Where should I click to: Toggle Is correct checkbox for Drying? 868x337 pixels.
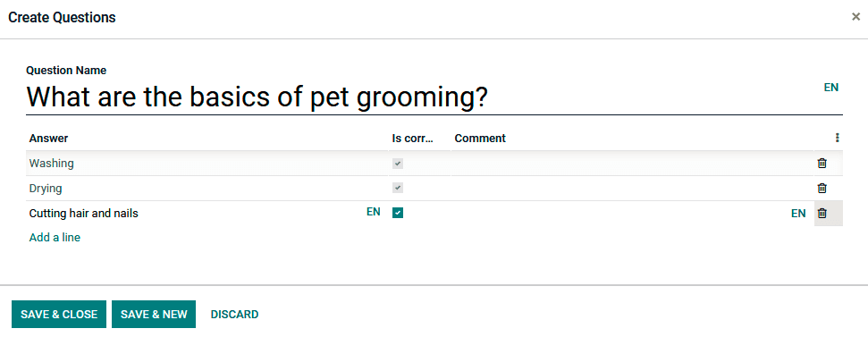pos(398,188)
